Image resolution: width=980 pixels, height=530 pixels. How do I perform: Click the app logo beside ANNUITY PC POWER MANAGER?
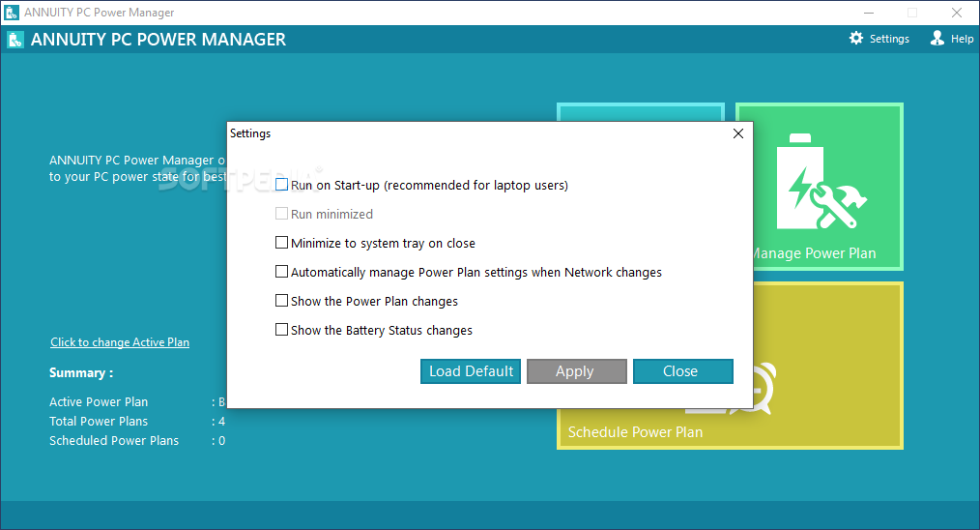point(15,40)
